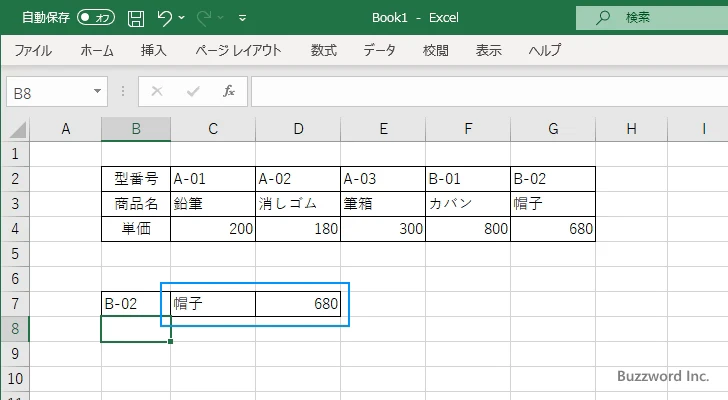Viewport: 728px width, 400px height.
Task: Select column D header
Action: tap(297, 129)
